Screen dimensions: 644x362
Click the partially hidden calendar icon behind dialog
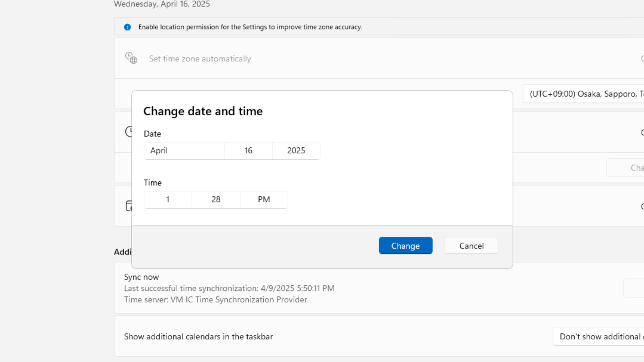point(128,206)
